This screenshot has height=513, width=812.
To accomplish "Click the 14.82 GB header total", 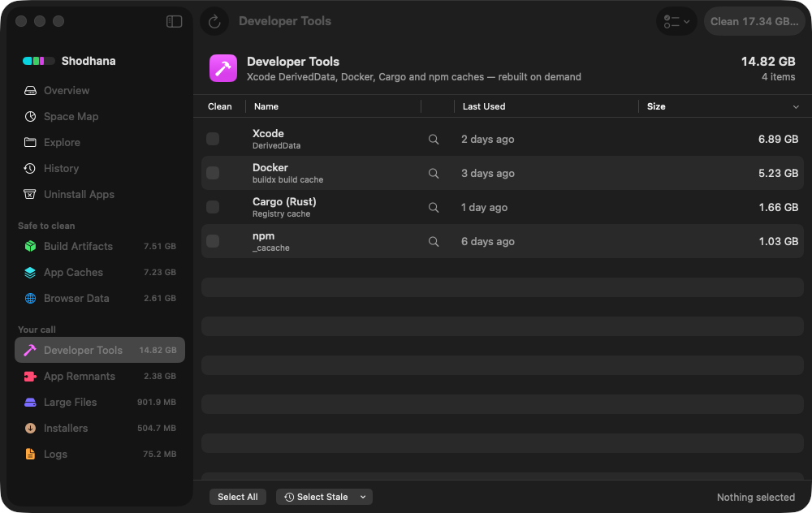I will pos(768,62).
